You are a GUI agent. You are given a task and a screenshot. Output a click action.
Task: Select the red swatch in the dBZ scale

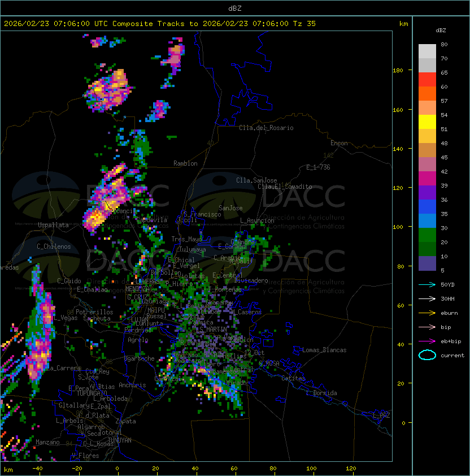pos(427,79)
